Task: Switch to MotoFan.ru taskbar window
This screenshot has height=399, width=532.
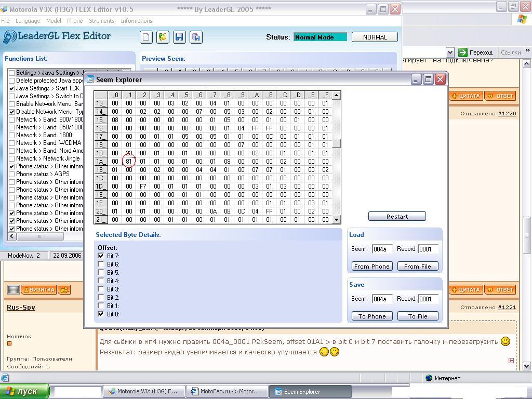Action: 227,392
